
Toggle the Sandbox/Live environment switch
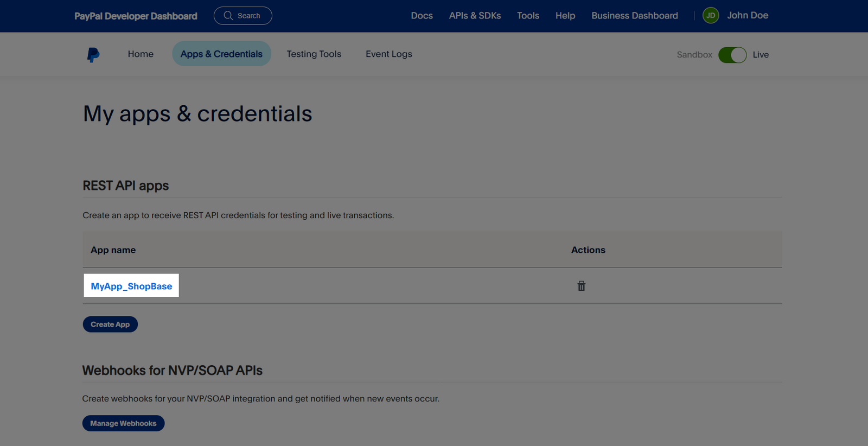(732, 55)
